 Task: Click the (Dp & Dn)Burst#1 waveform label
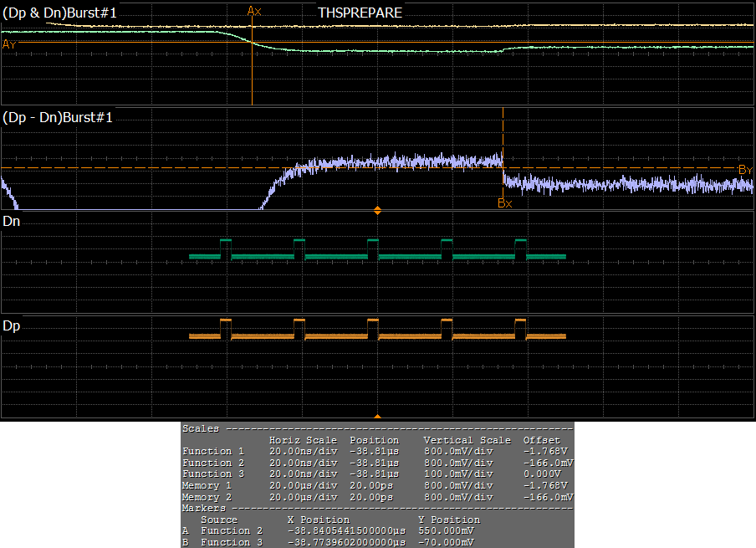coord(59,13)
